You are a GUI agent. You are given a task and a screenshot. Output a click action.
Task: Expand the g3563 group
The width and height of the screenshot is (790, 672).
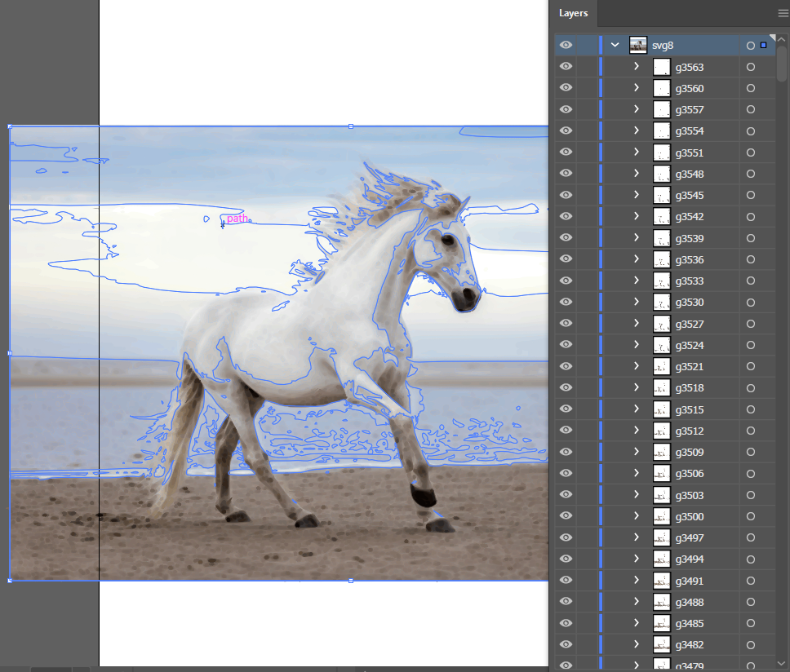[637, 66]
